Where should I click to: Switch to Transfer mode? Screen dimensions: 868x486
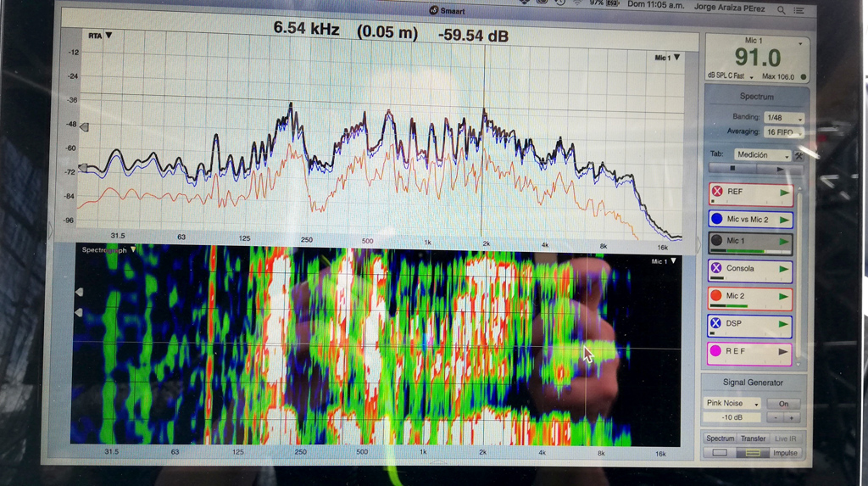point(753,439)
